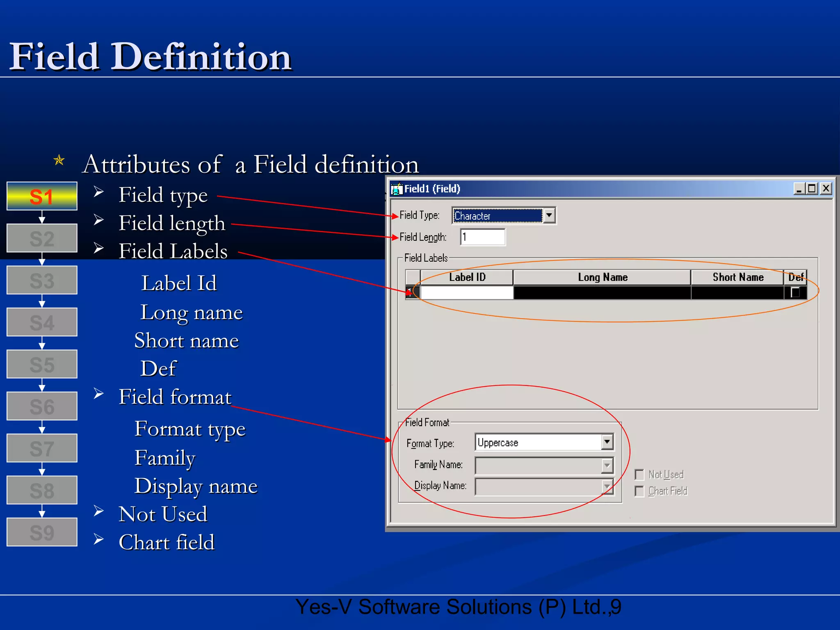The width and height of the screenshot is (840, 630).
Task: Maximize the Field1 window
Action: [x=812, y=189]
